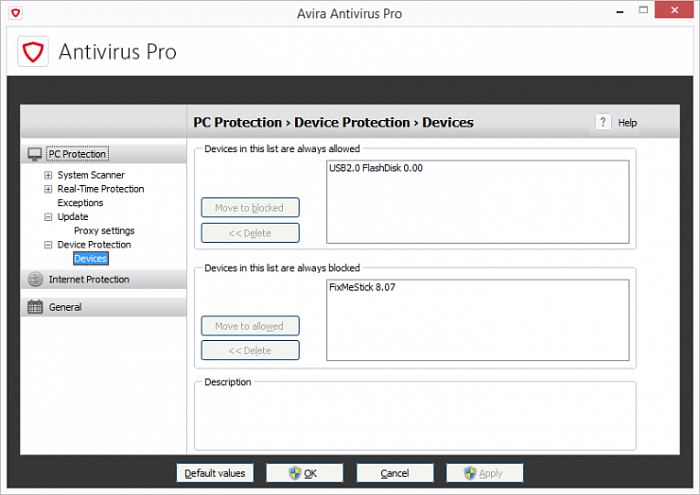Open the Internet Protection section
The image size is (700, 495).
click(89, 280)
